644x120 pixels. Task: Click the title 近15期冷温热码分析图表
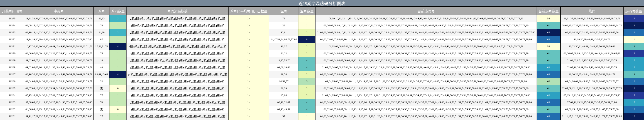(322, 4)
